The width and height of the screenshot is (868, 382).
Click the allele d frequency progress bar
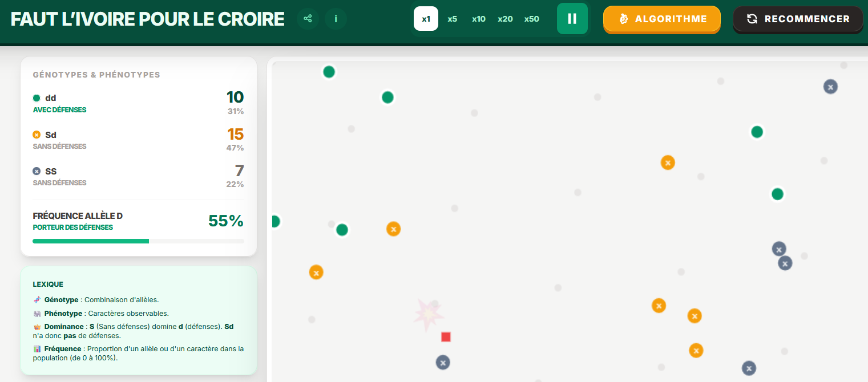point(138,241)
